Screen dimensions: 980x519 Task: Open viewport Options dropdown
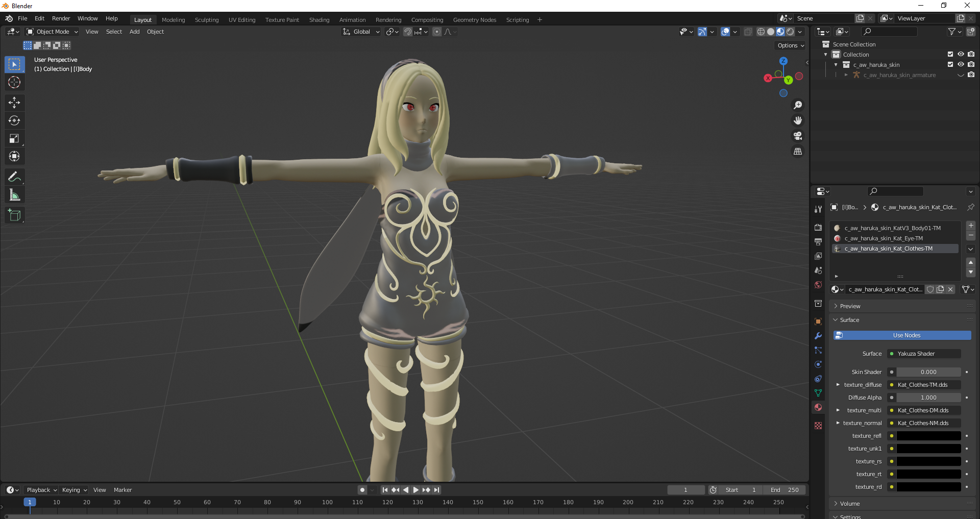791,45
